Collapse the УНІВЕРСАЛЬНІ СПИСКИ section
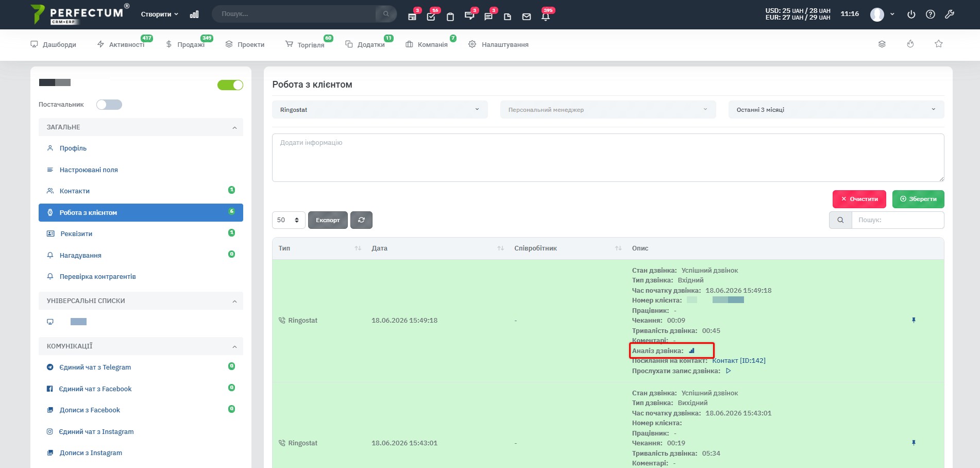This screenshot has height=468, width=980. tap(141, 301)
